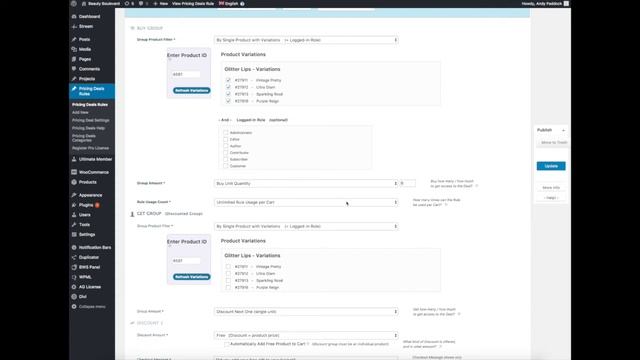Click the More Info button
The image size is (640, 360).
point(551,187)
